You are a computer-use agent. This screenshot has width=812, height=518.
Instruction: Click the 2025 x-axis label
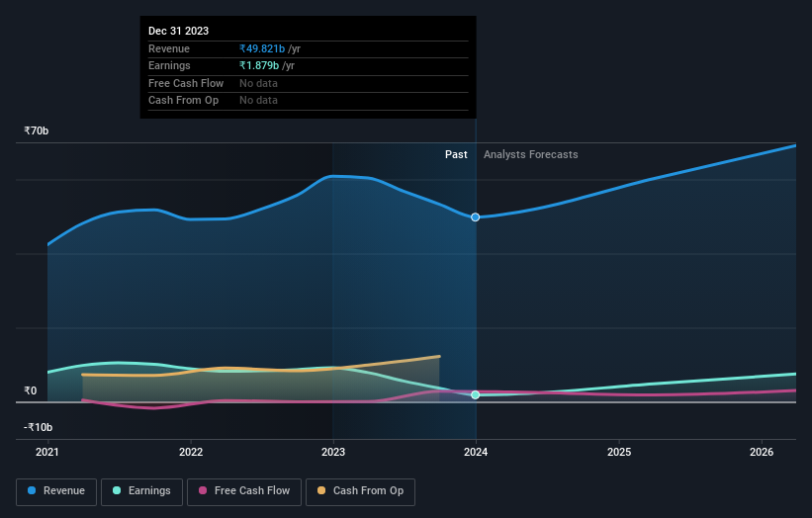(619, 452)
